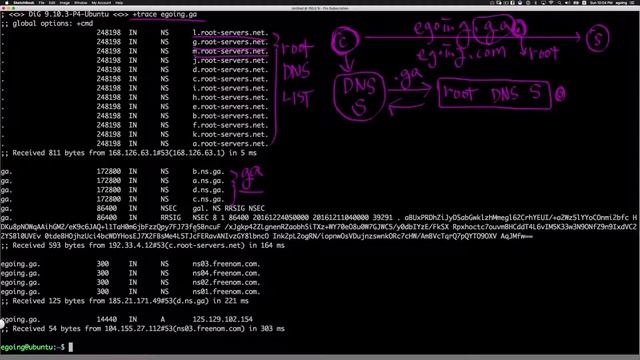Image resolution: width=640 pixels, height=360 pixels.
Task: Select 'j.root-servers.net.' entry
Action: click(x=230, y=60)
